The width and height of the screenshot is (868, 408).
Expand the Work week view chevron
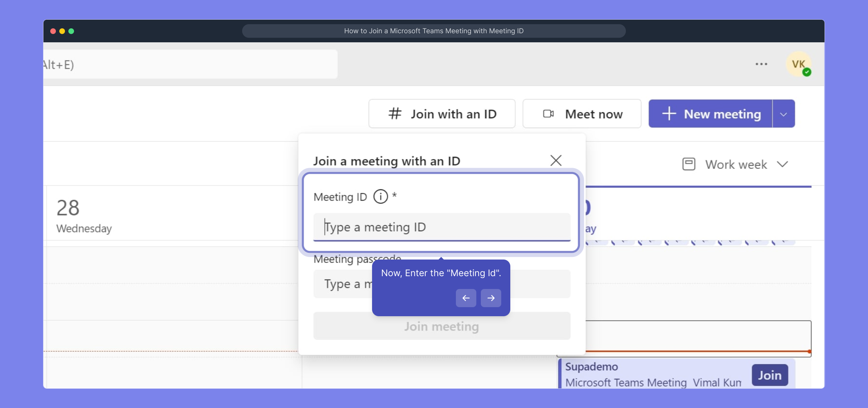[782, 164]
